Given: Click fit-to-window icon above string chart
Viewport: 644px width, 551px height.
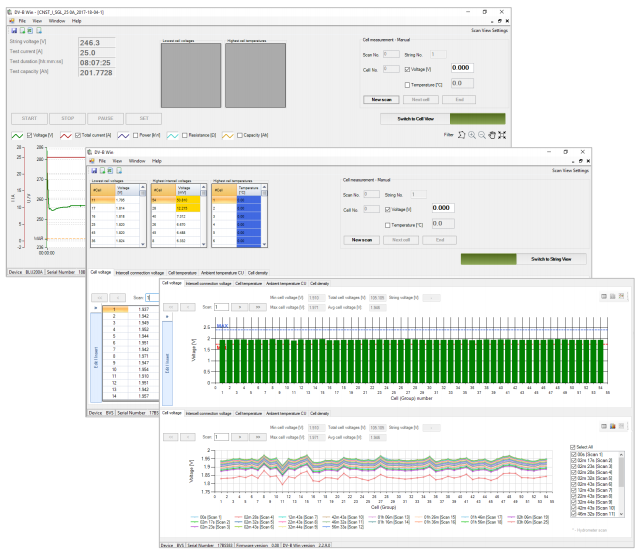Looking at the screenshot, I should point(502,135).
